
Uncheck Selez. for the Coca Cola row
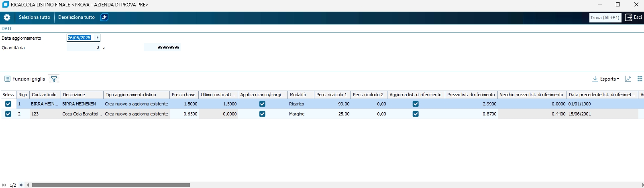tap(8, 114)
